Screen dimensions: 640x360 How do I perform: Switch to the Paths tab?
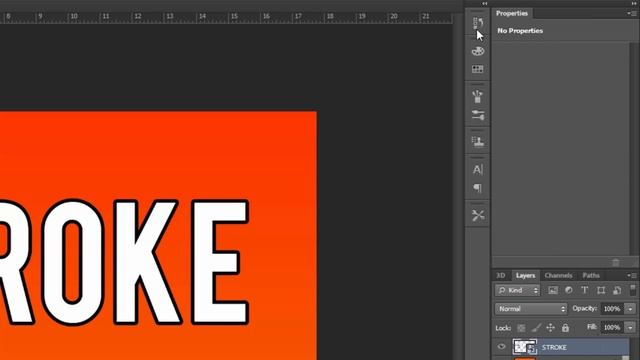(x=591, y=276)
